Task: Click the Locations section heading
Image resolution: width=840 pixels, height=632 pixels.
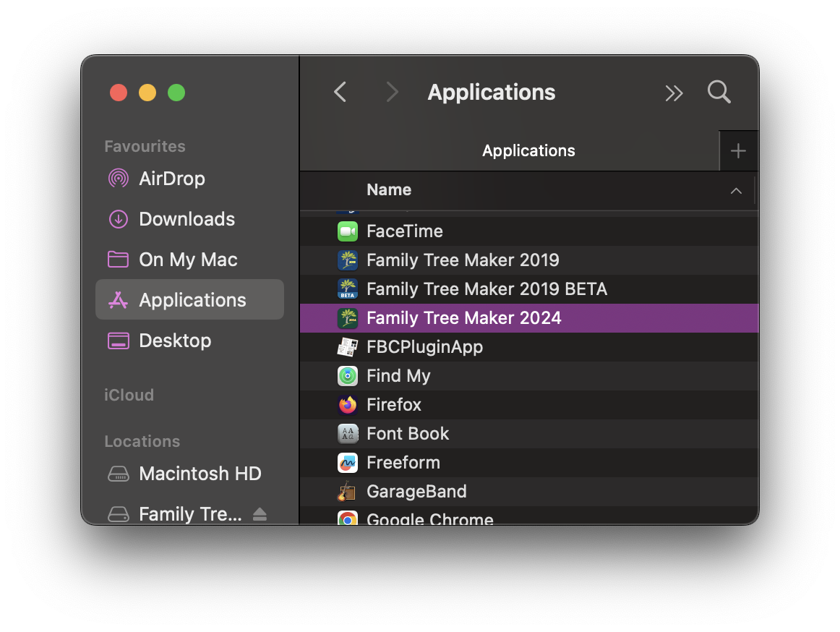Action: [x=142, y=441]
